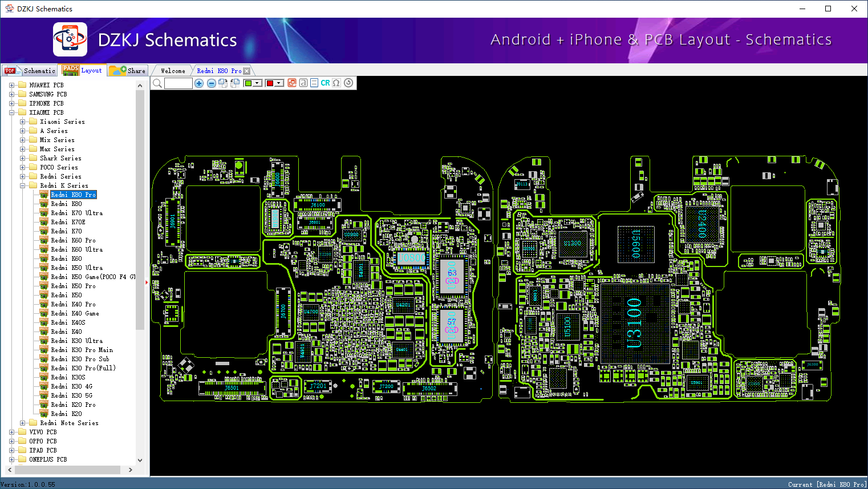The image size is (868, 489).
Task: Open Redmi K30 Pro Main layout
Action: 82,350
